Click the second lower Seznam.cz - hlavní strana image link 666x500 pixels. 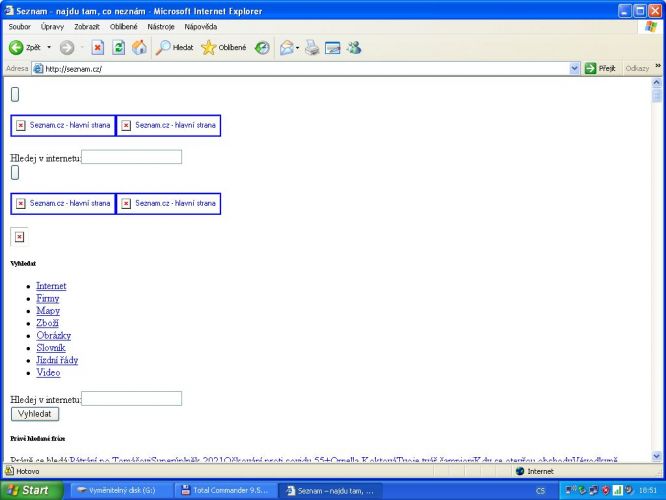(168, 203)
